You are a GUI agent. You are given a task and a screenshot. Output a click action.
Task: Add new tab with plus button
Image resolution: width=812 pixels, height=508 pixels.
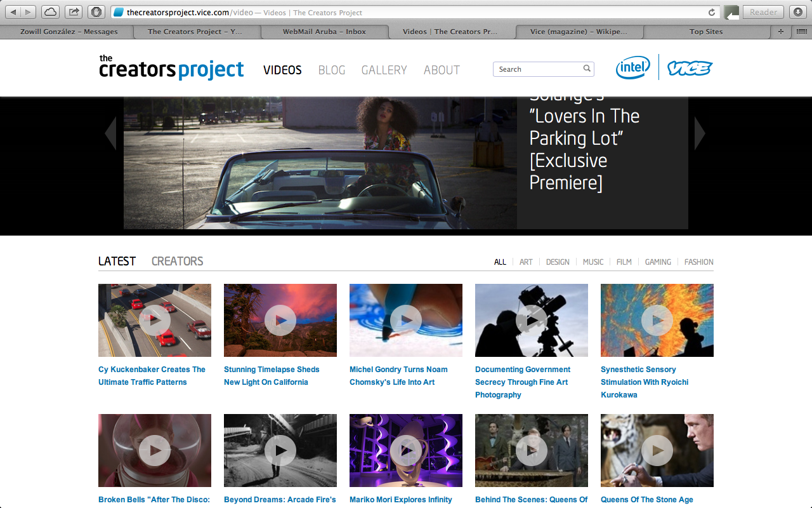[781, 32]
